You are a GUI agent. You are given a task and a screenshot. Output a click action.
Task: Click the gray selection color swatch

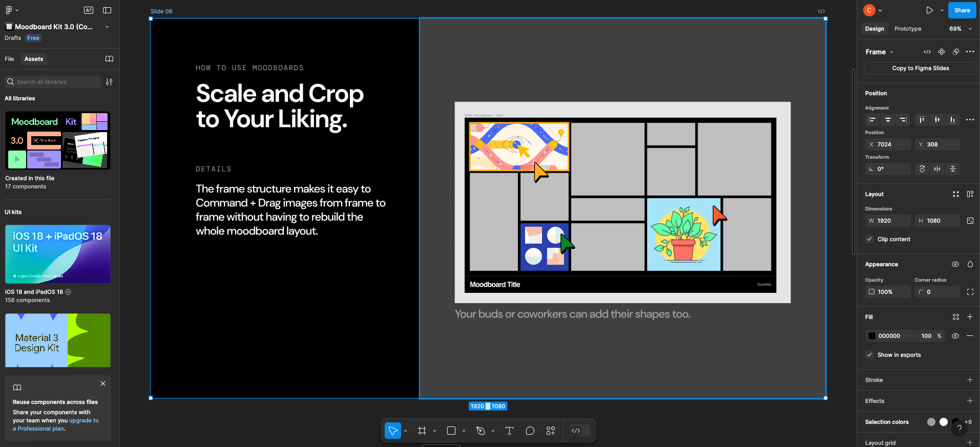(x=931, y=422)
